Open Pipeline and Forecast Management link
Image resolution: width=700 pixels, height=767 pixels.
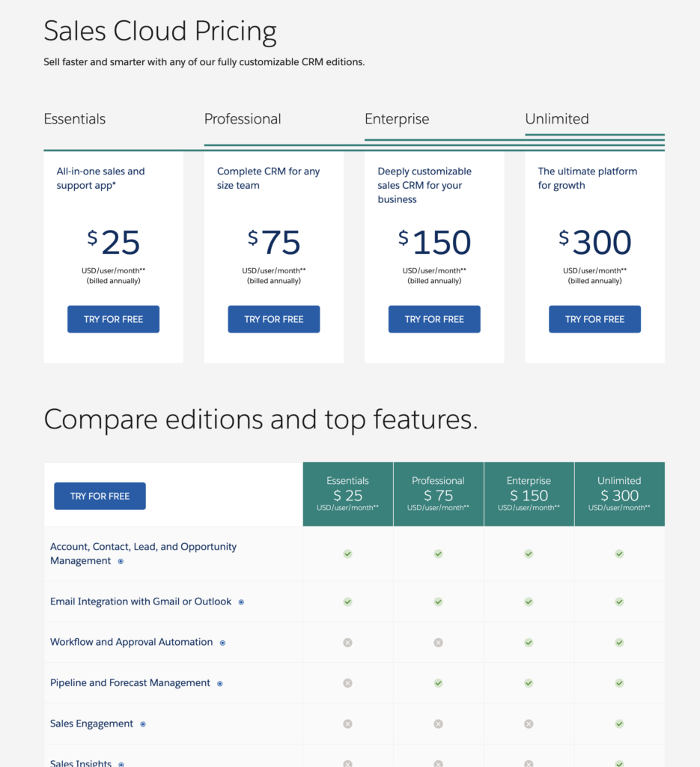(130, 683)
